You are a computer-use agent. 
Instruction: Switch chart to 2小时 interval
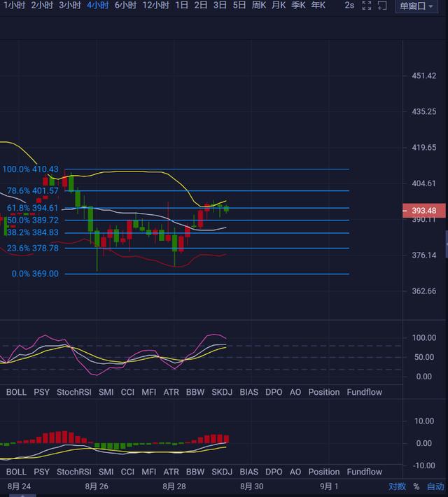point(42,6)
